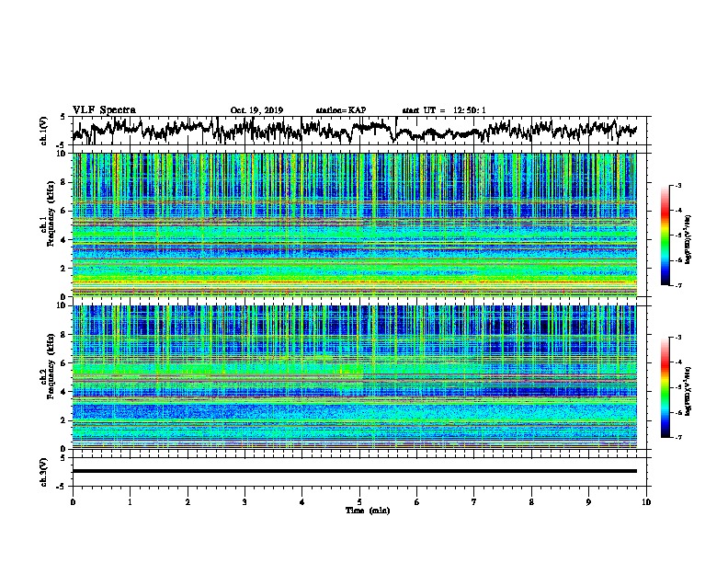This screenshot has height=563, width=728.
Task: Click the ch.2 spectrogram color scale bar
Action: point(665,387)
